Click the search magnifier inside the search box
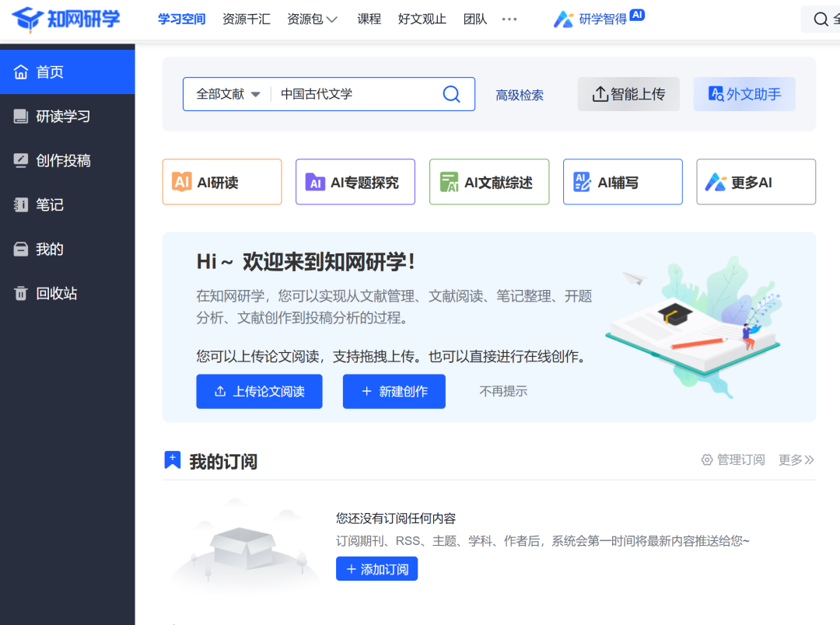The height and width of the screenshot is (625, 840). [452, 94]
